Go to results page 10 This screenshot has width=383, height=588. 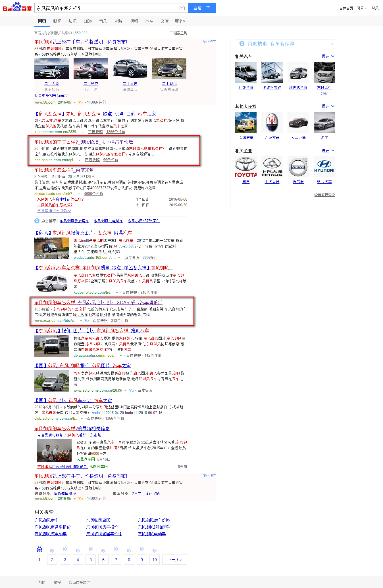[x=155, y=560]
